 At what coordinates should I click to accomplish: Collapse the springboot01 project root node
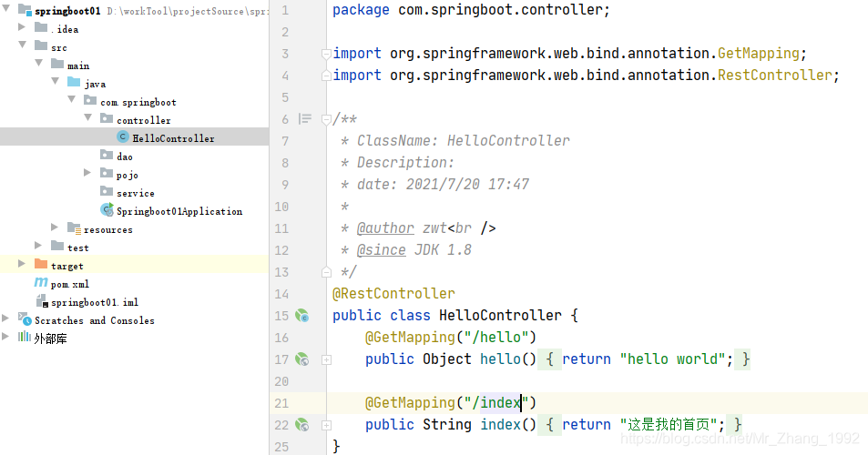pyautogui.click(x=6, y=8)
